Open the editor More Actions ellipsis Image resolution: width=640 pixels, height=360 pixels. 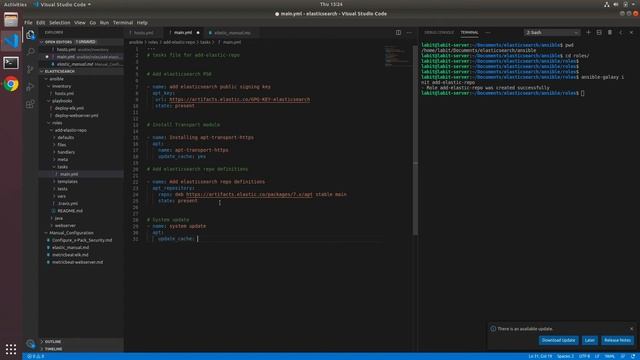[409, 33]
